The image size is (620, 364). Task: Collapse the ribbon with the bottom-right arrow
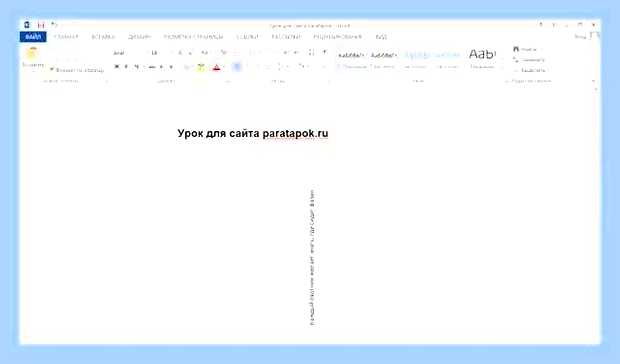tap(593, 81)
